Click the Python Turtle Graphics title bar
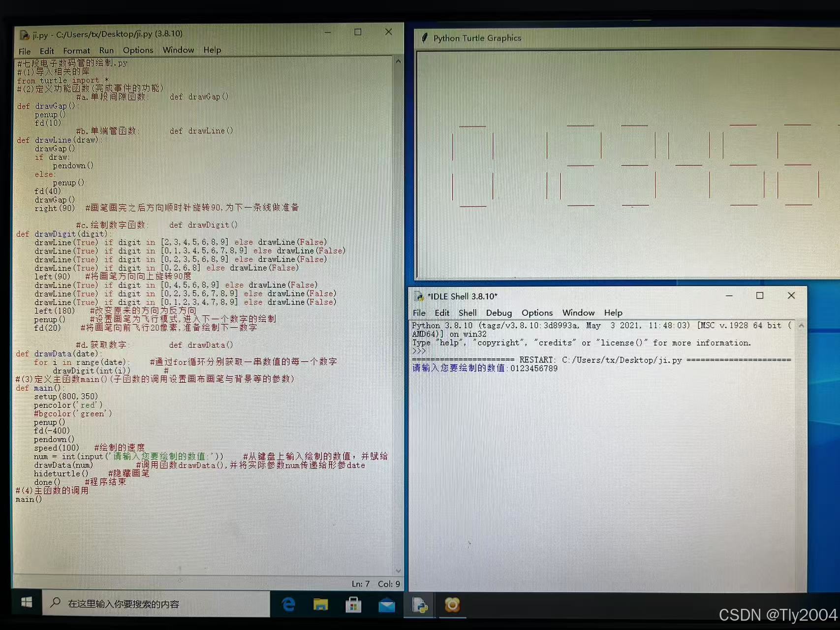840x630 pixels. (x=626, y=38)
